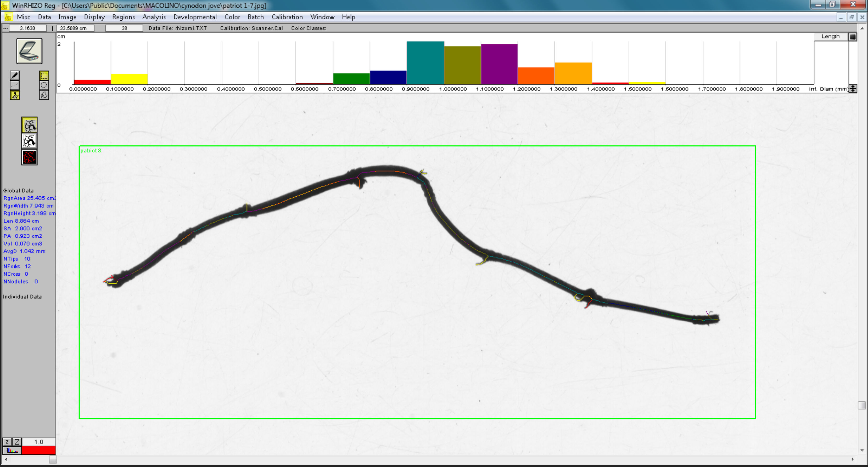The height and width of the screenshot is (467, 868).
Task: Click the black-and-white thresholded image view button
Action: 29,141
